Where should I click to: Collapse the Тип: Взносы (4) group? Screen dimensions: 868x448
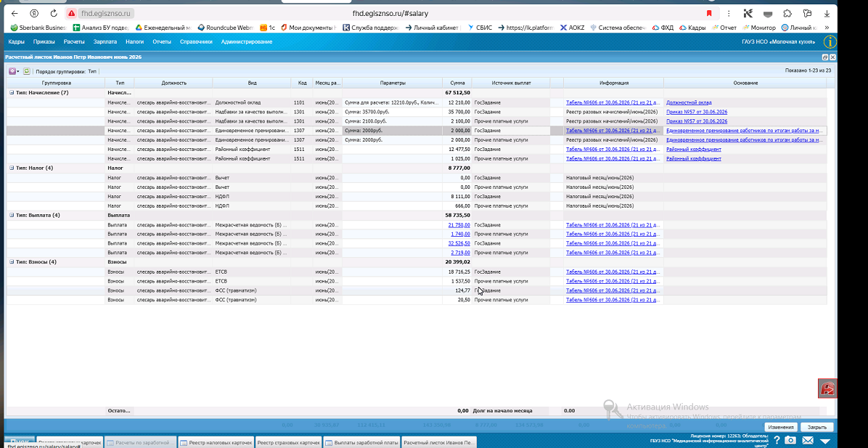point(12,262)
